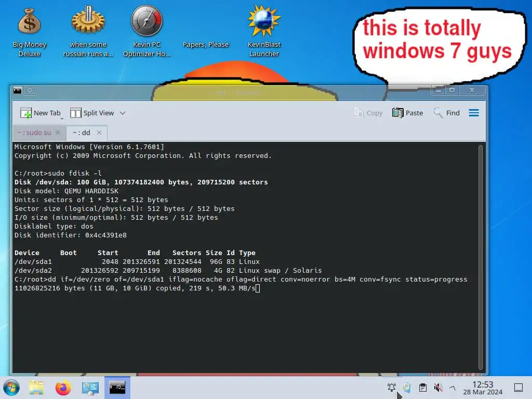Click the 'sudo fdisk -l' command line
532x399 pixels.
click(58, 174)
